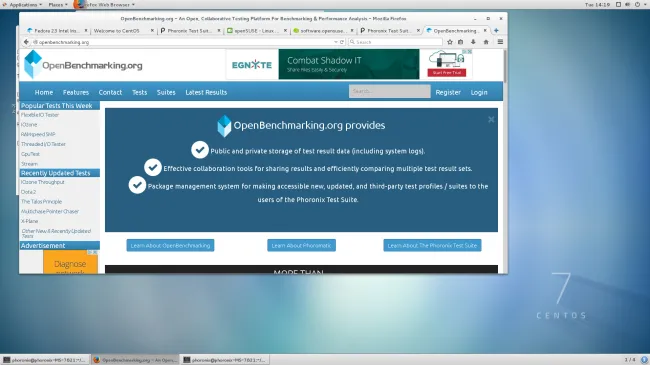Open the URL bar history dropdown arrow
Image resolution: width=650 pixels, height=365 pixels.
pos(335,42)
